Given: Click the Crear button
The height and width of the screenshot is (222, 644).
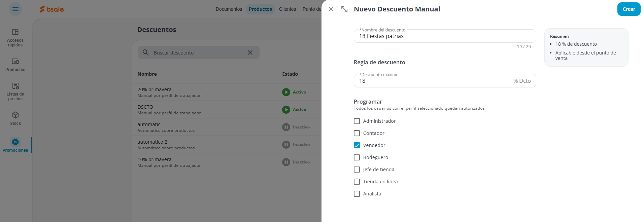Looking at the screenshot, I should (x=629, y=9).
